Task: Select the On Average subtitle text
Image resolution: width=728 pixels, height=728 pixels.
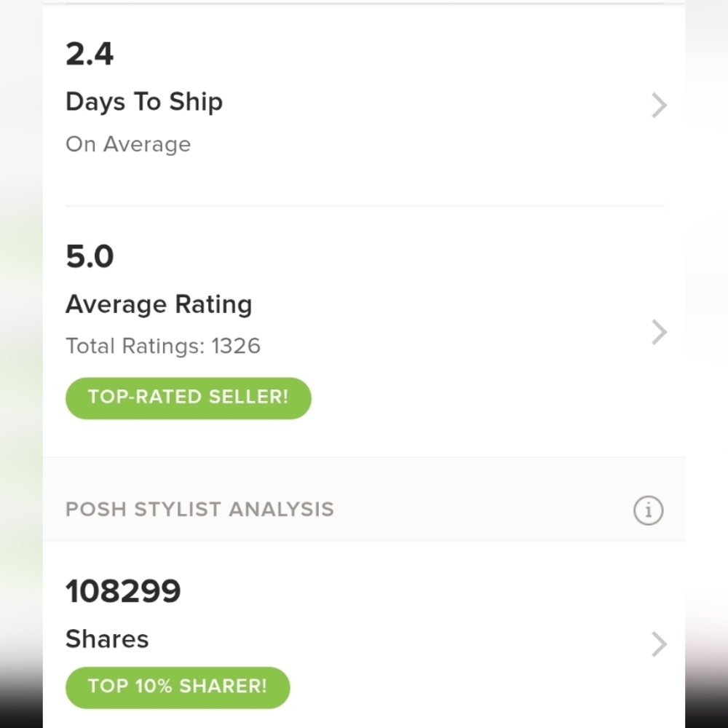Action: tap(128, 144)
